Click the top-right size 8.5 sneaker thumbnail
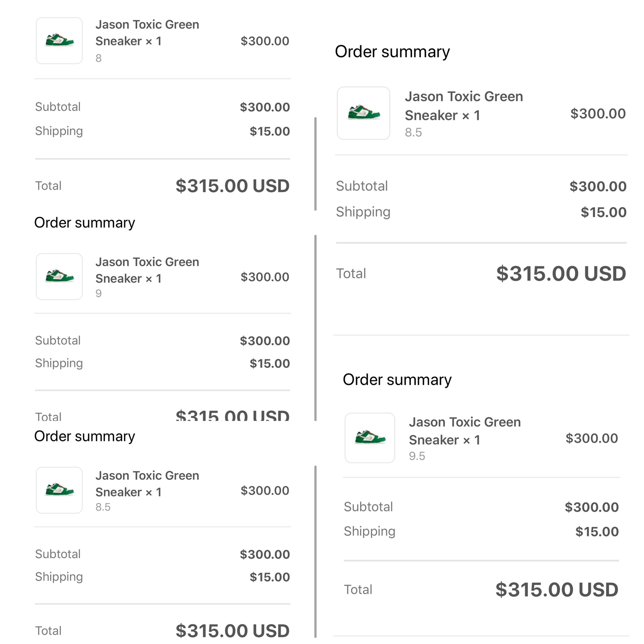Image resolution: width=644 pixels, height=644 pixels. click(x=363, y=113)
